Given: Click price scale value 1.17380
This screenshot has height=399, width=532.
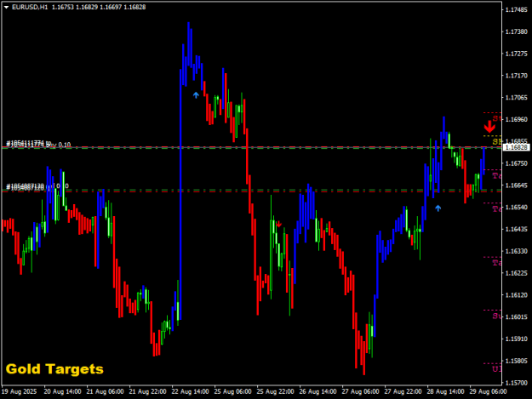Looking at the screenshot, I should (x=517, y=31).
